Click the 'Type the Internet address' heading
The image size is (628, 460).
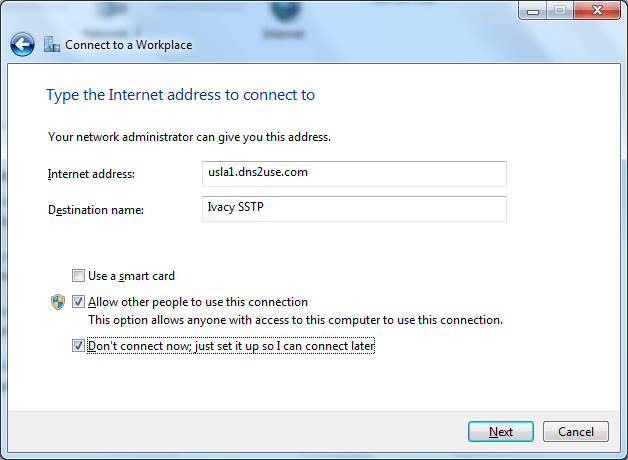(x=181, y=95)
